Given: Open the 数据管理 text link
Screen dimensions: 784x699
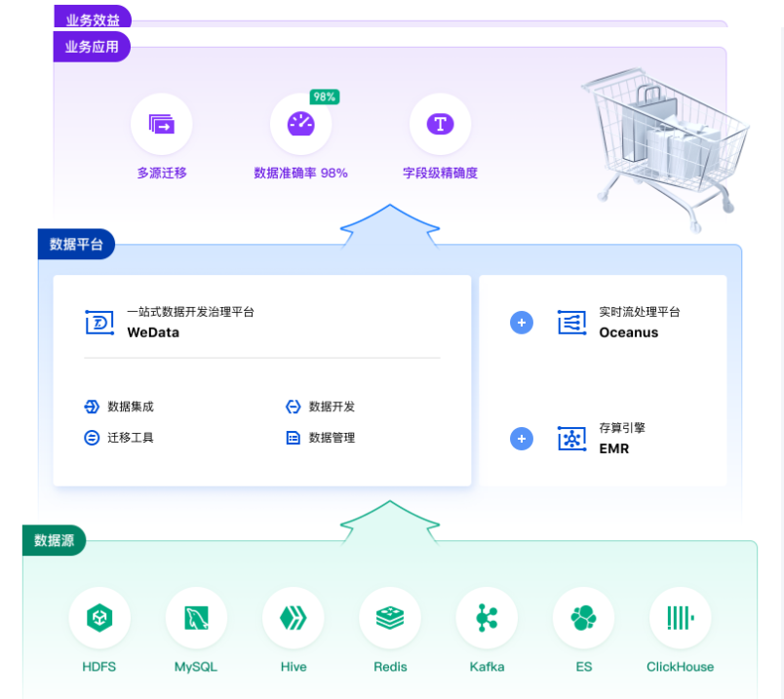Looking at the screenshot, I should (332, 438).
